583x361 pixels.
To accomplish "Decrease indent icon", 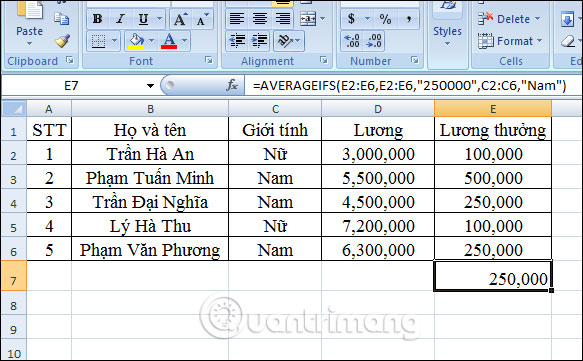I will point(237,41).
